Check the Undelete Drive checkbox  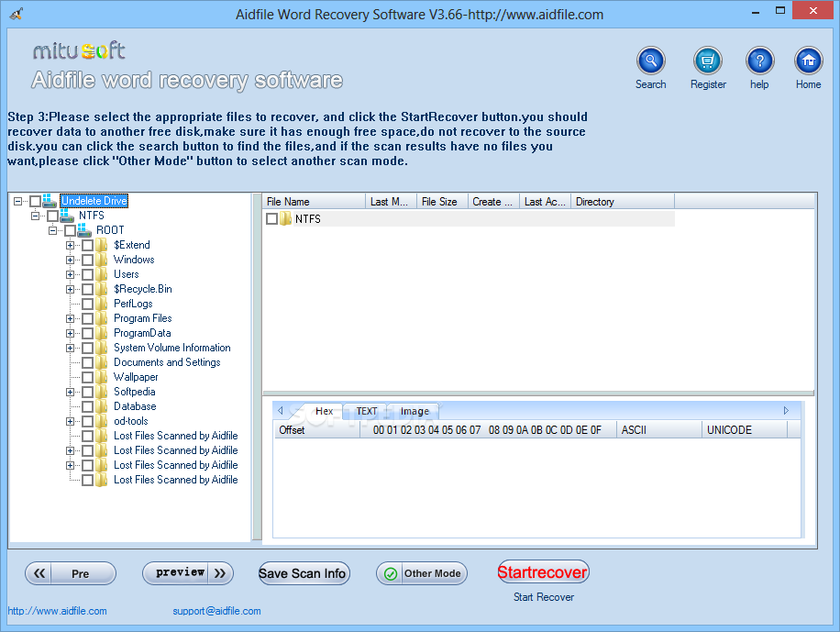(x=35, y=201)
